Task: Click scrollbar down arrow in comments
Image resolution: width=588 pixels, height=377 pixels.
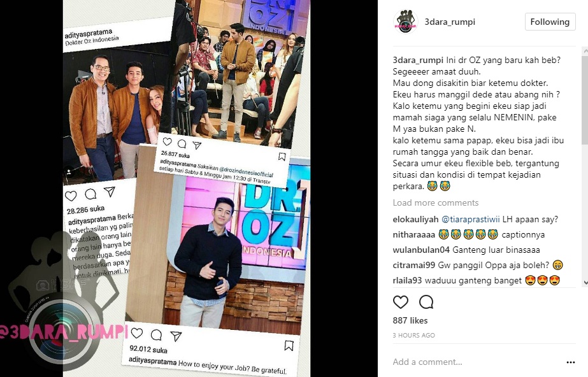Action: (585, 283)
